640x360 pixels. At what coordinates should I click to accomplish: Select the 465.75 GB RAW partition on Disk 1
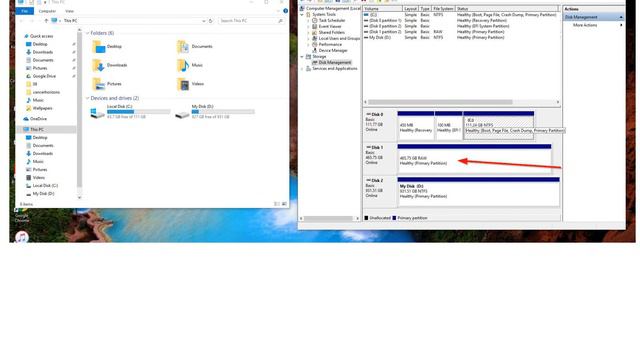(x=474, y=159)
